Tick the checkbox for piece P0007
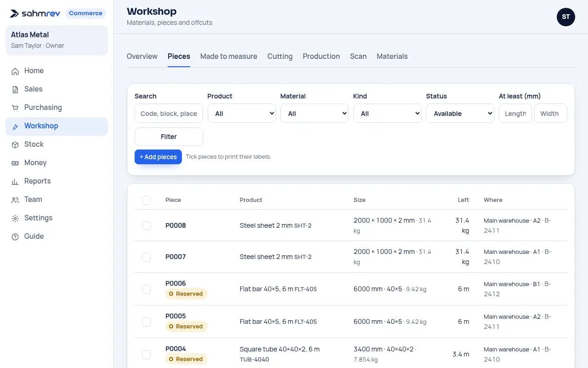 (146, 257)
